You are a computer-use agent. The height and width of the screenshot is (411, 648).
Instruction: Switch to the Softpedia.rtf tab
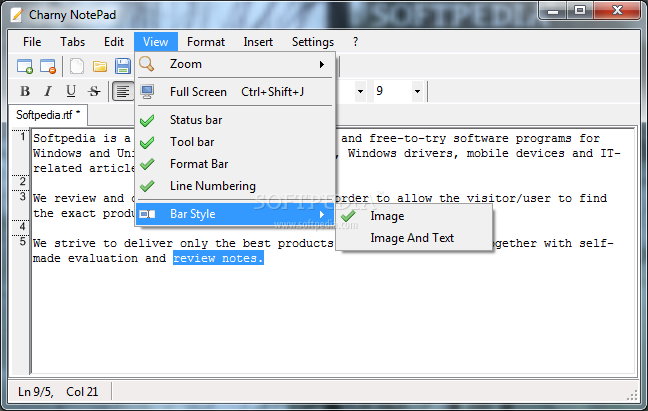(48, 114)
